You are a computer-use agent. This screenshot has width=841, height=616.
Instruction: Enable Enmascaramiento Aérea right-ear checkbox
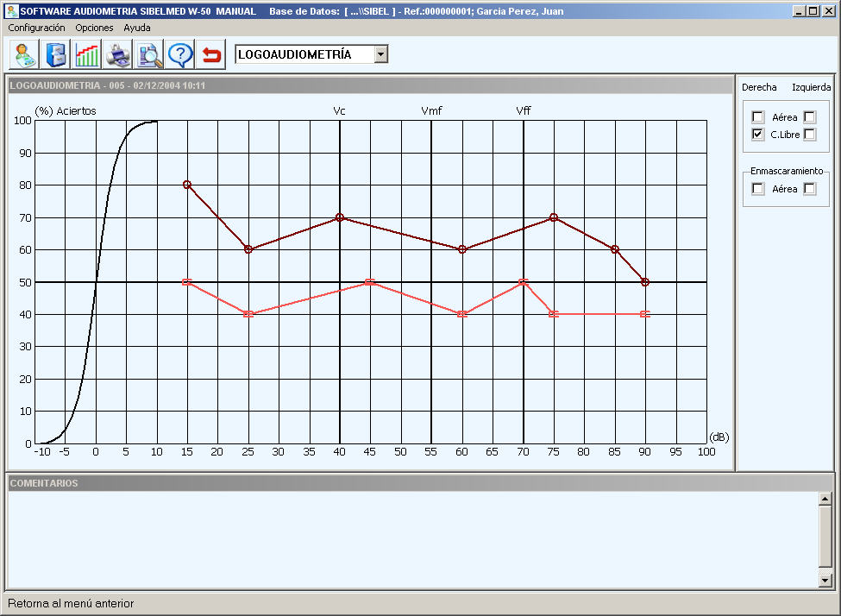[758, 188]
